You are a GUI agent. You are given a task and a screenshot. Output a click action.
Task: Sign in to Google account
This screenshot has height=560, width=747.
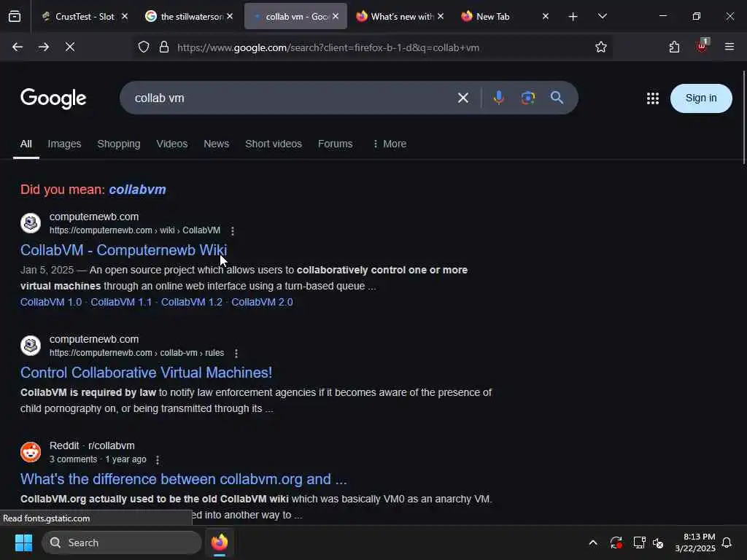[701, 98]
